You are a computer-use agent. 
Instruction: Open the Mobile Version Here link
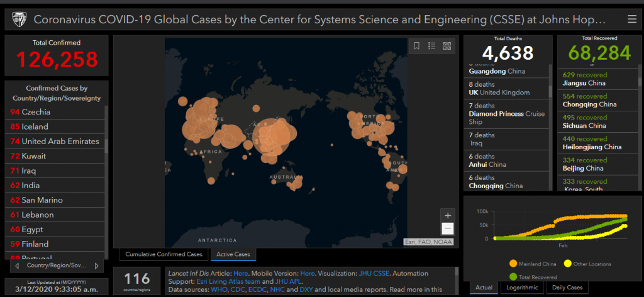(307, 273)
